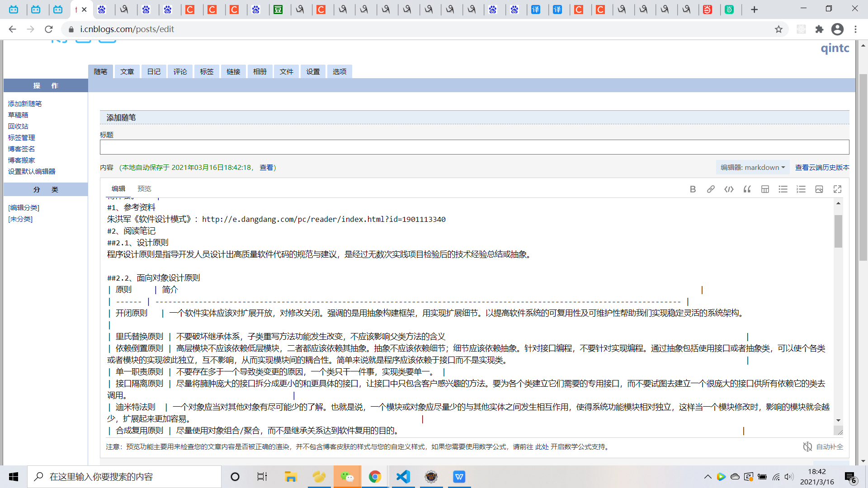
Task: Add a blockquote with the quote icon
Action: tap(747, 189)
